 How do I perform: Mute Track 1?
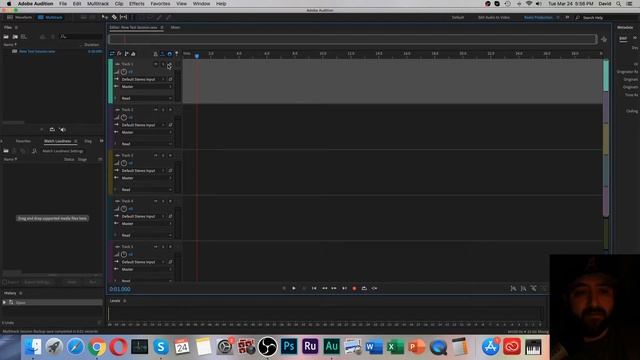(156, 64)
